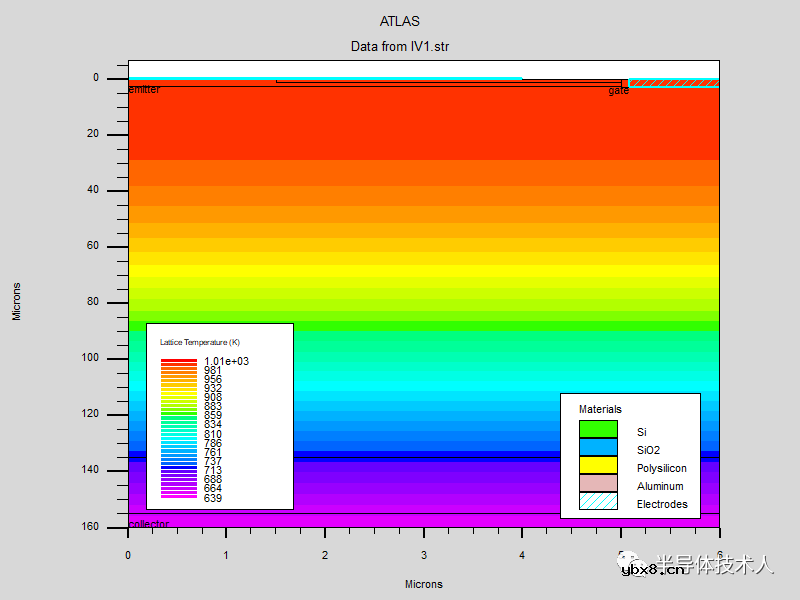
Task: Click the hatched Electrodes legend box
Action: click(x=598, y=501)
